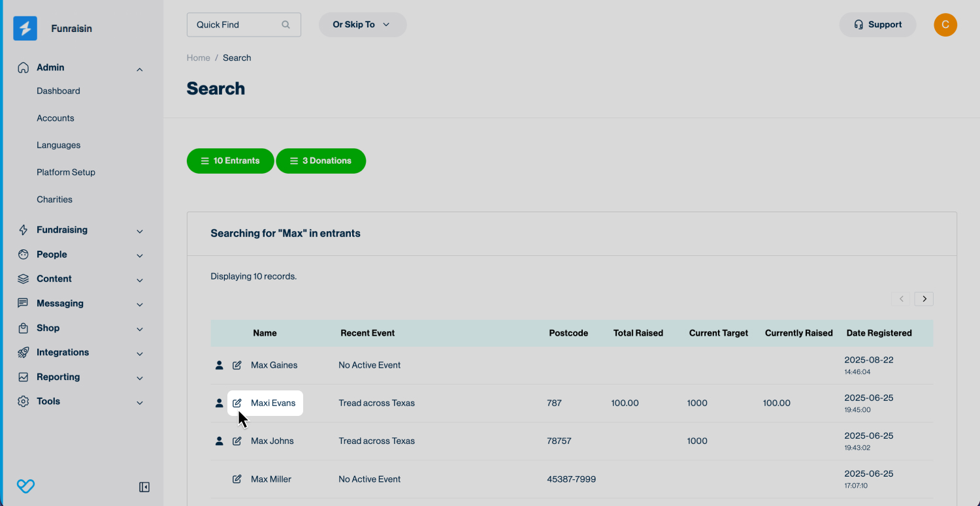Click person icon next to Max Gaines

[x=220, y=366]
